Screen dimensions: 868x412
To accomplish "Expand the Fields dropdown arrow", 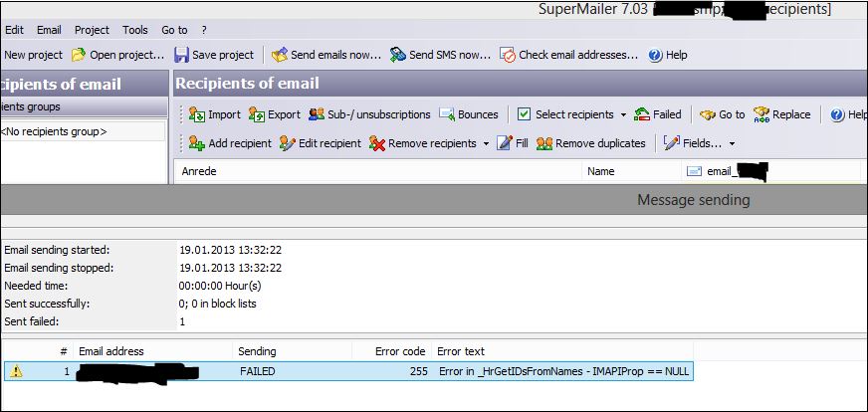I will (732, 144).
